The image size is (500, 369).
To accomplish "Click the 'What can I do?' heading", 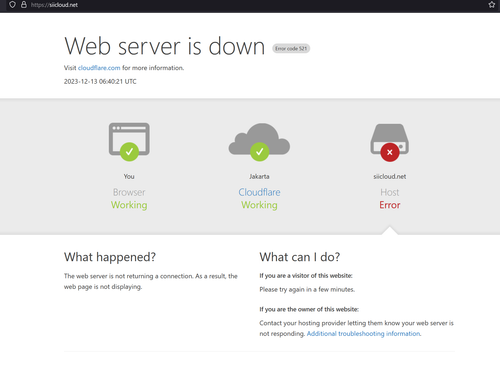I will tap(300, 257).
